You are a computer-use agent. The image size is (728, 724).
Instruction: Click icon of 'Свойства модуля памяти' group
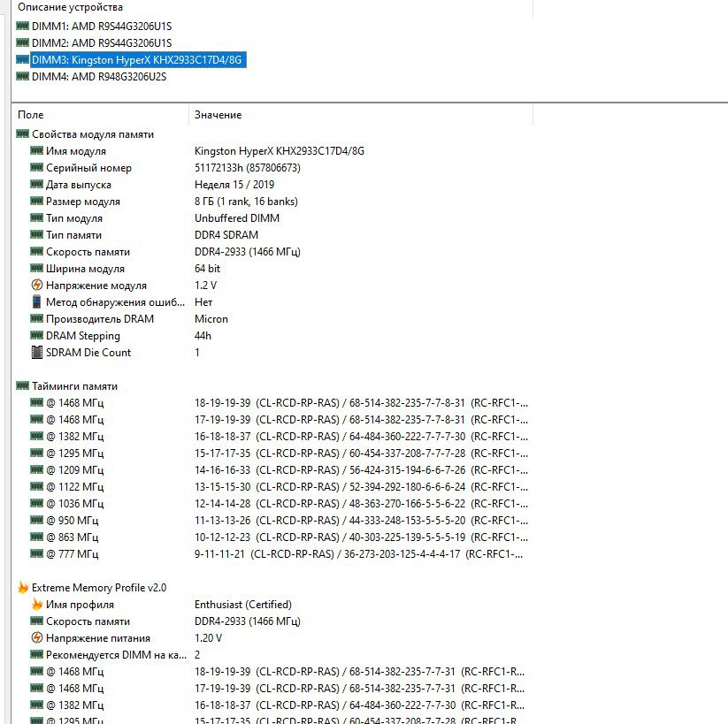tap(22, 133)
